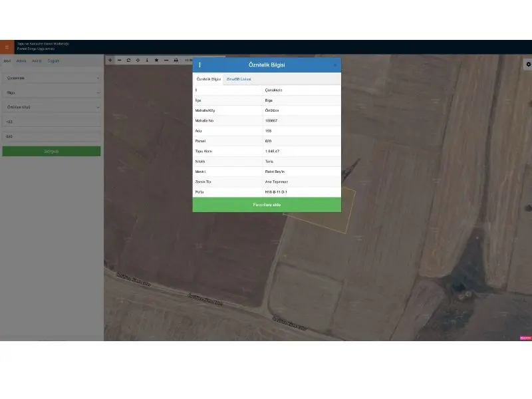The image size is (532, 399).
Task: Close the Öznitelik Bilgisi dialog
Action: point(335,65)
